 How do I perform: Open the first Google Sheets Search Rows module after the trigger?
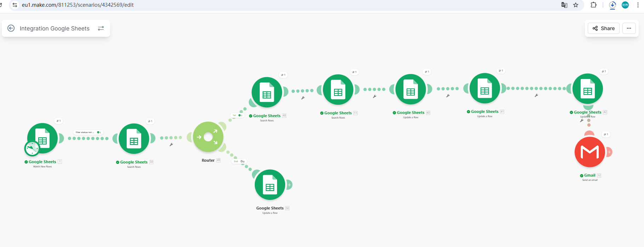(x=134, y=139)
